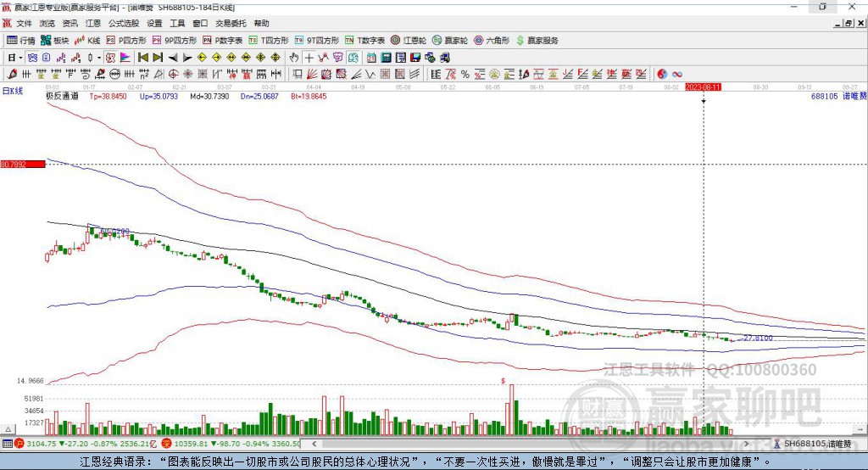Screen dimensions: 868x470
Task: Jump to first bar with skip-back arrow
Action: (x=143, y=58)
